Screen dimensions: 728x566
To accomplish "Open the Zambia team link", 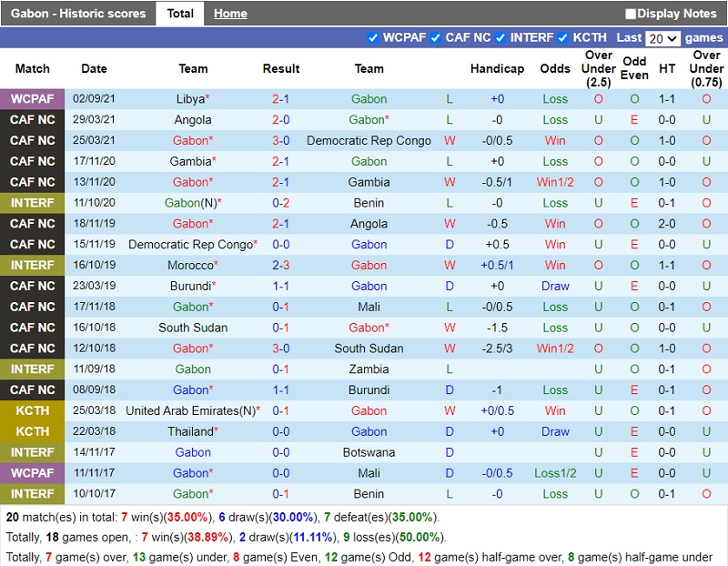I will [369, 369].
